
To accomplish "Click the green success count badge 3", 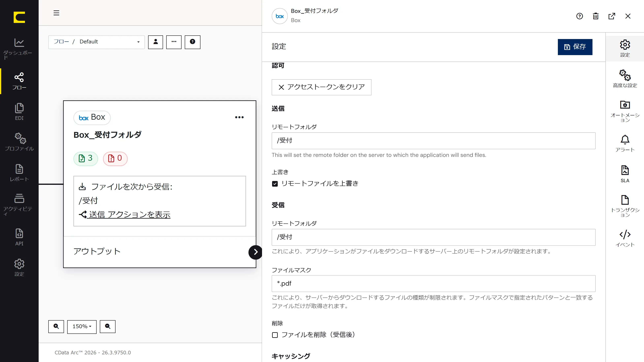I will tap(86, 158).
